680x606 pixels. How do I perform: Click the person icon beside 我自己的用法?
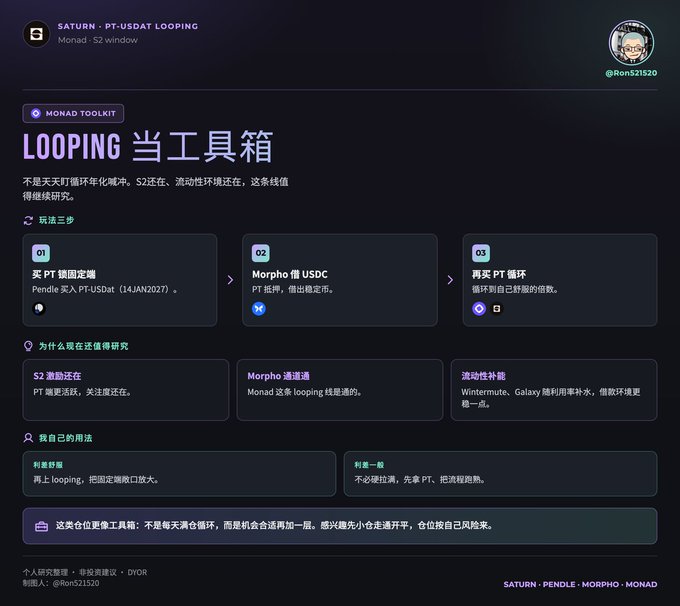pos(28,438)
